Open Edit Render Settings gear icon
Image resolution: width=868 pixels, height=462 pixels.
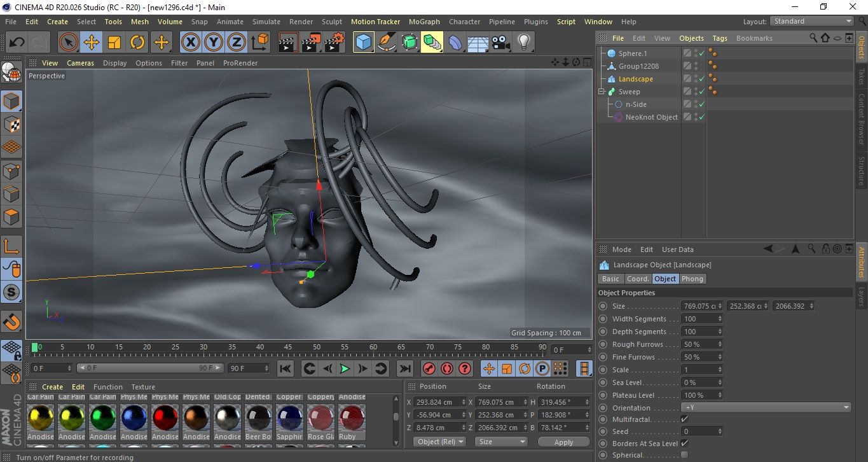(334, 43)
